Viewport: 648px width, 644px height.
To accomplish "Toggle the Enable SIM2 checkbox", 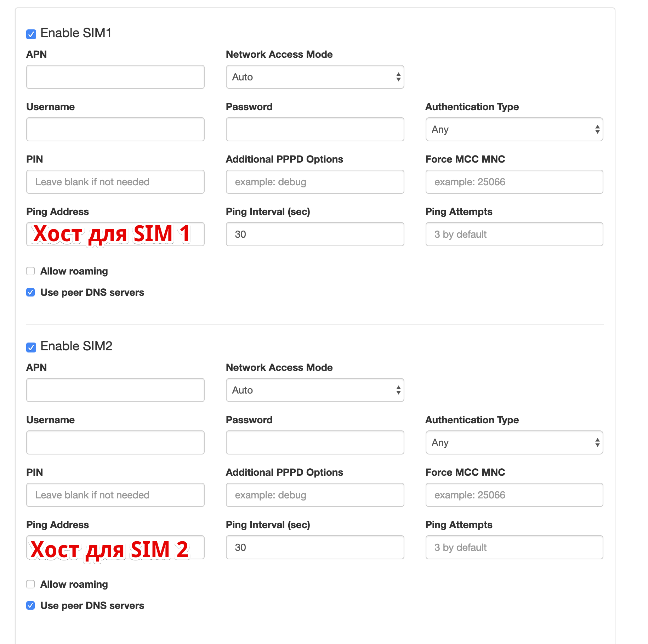I will point(31,348).
